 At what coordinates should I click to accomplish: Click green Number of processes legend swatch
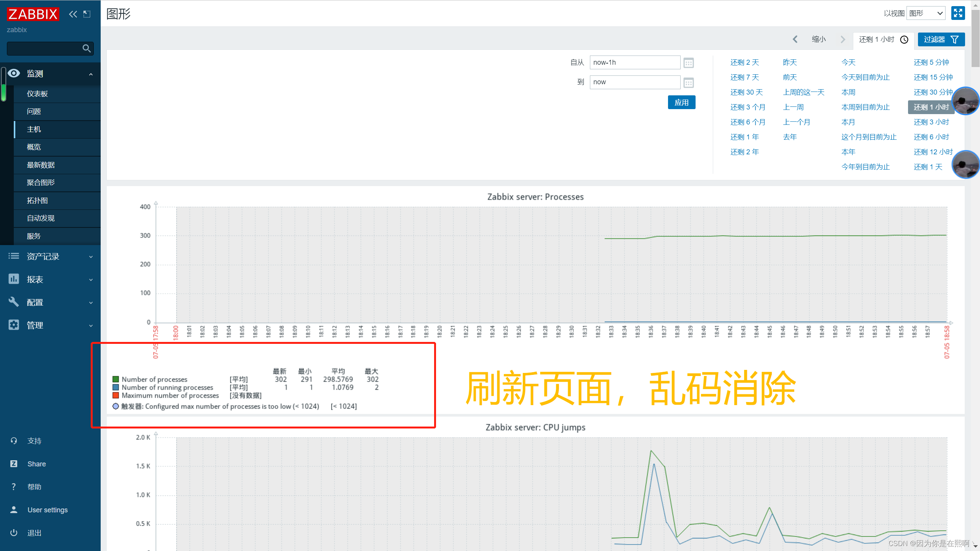point(116,379)
